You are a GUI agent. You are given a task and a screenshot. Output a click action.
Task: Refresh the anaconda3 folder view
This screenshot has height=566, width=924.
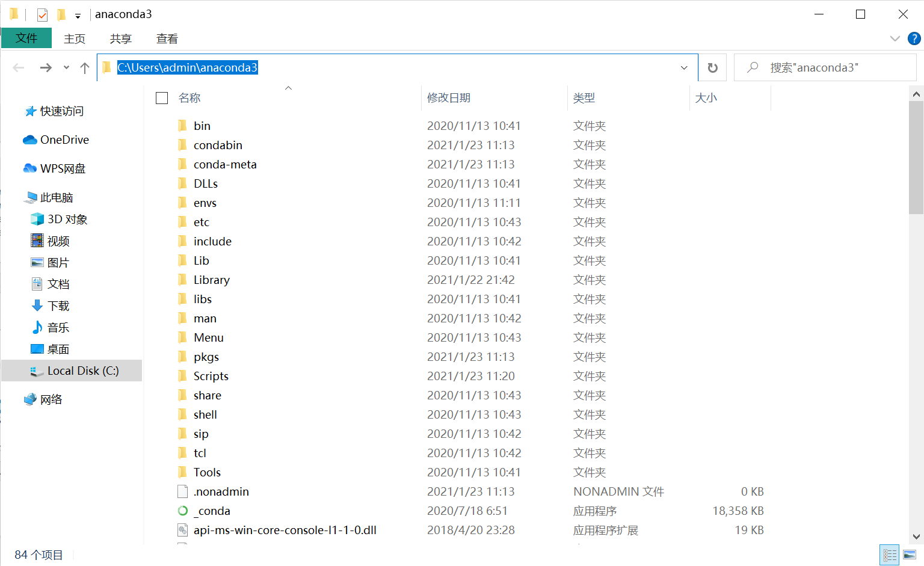coord(713,67)
